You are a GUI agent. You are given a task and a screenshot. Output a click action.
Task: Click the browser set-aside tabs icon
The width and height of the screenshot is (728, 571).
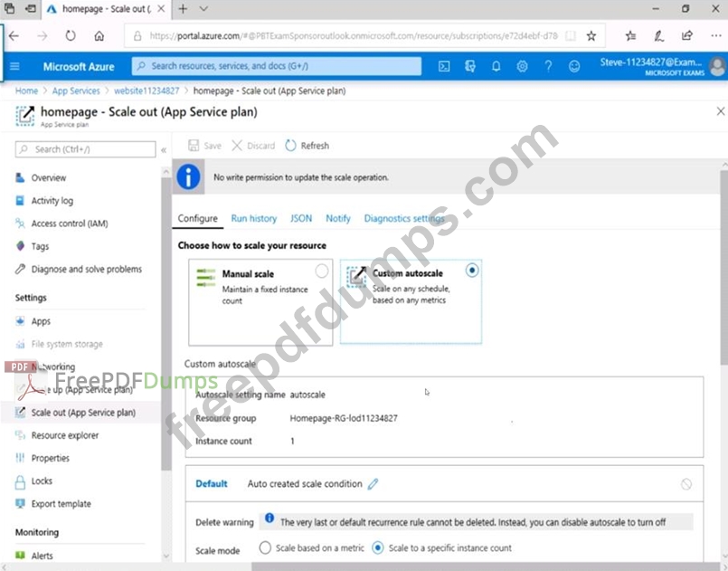pyautogui.click(x=31, y=9)
